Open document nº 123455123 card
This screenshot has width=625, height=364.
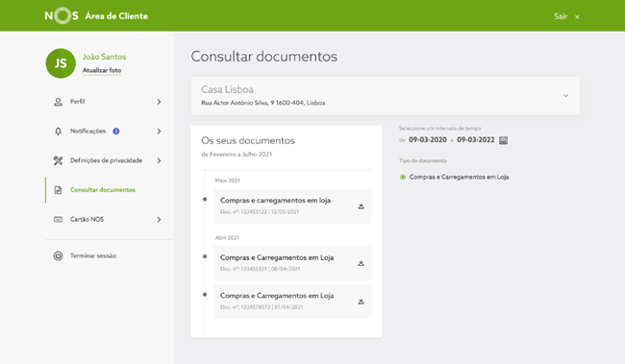pyautogui.click(x=292, y=206)
